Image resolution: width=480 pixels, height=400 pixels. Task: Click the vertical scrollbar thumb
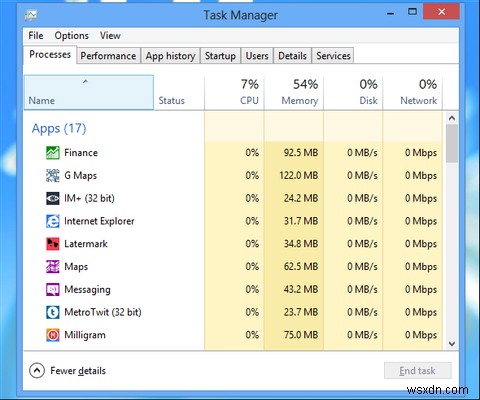click(452, 144)
